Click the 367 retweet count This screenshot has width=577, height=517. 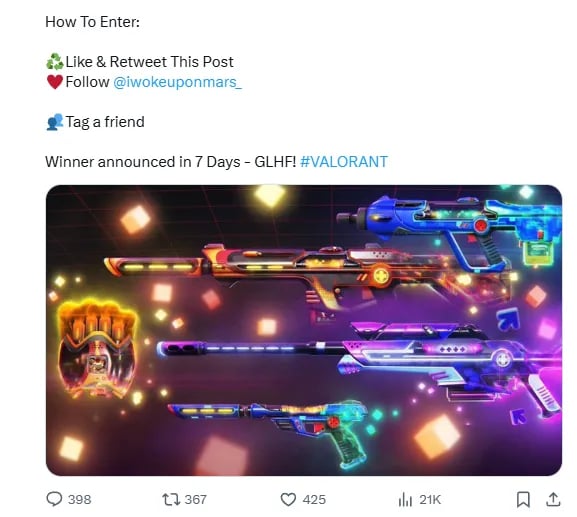coord(195,499)
